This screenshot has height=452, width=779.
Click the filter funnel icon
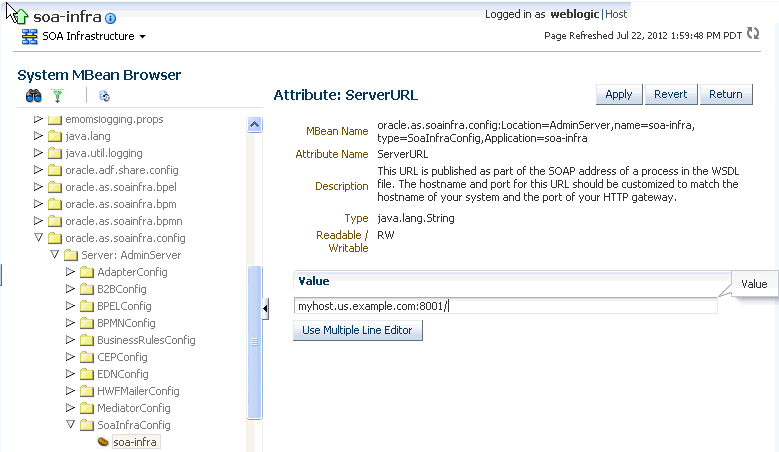tap(58, 96)
